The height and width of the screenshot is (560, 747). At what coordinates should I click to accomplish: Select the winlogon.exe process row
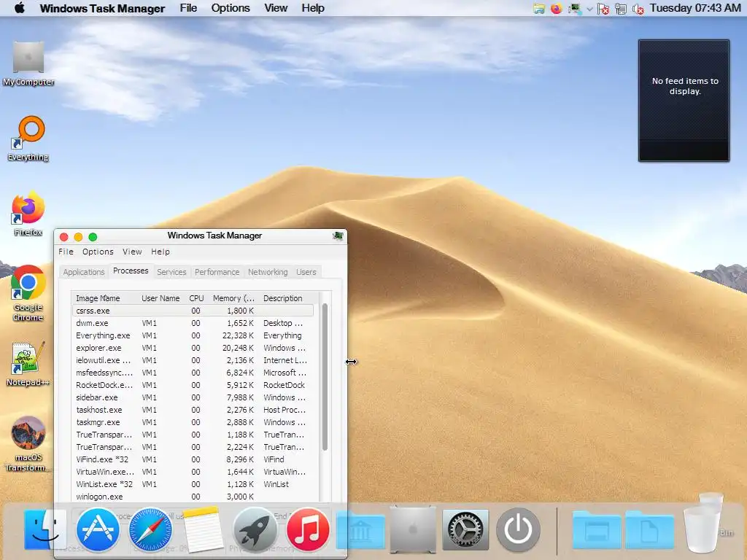point(193,496)
